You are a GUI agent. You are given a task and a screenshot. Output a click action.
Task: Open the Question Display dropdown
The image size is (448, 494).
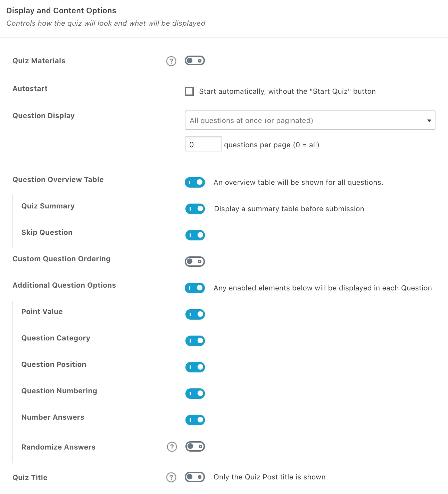click(310, 121)
